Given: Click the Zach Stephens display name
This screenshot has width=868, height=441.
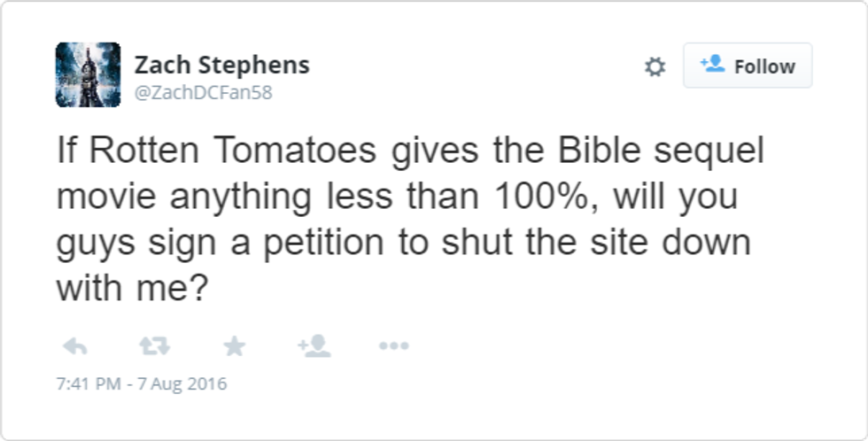Looking at the screenshot, I should coord(221,65).
